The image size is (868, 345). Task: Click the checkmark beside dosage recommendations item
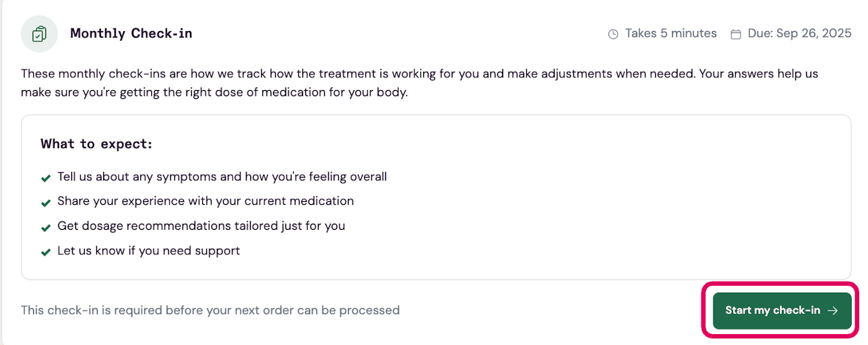[46, 228]
